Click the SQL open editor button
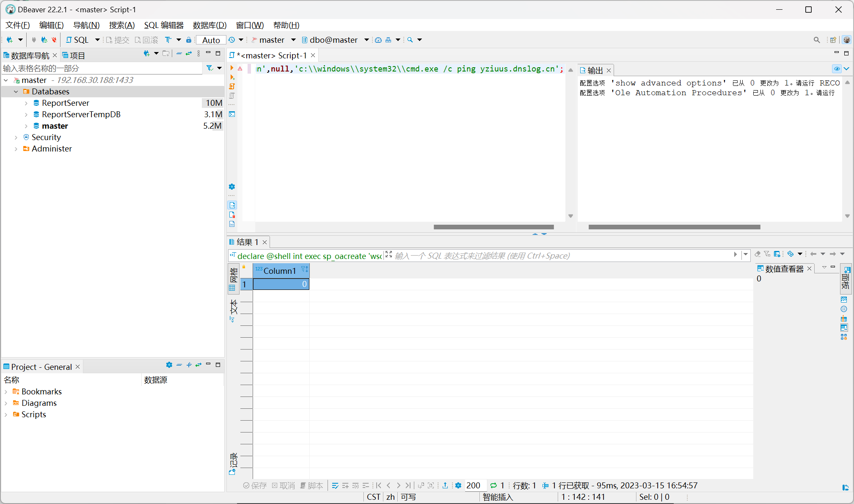 77,40
